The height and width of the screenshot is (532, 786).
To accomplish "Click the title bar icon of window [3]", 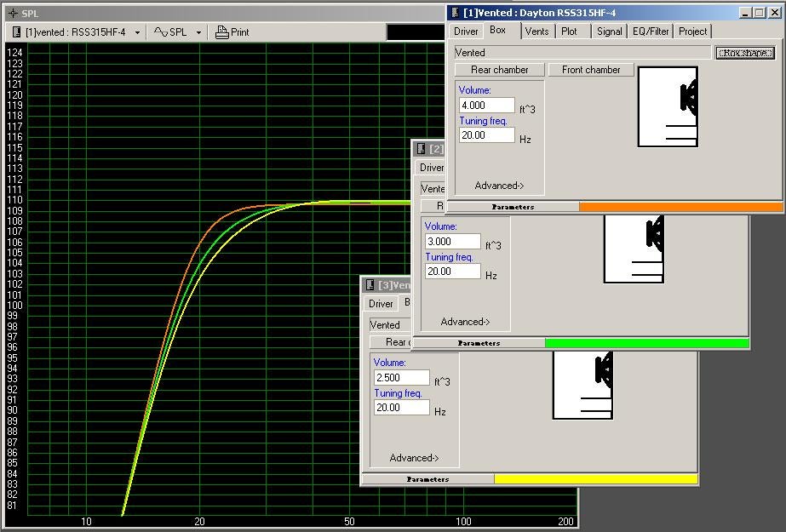I will coord(370,284).
